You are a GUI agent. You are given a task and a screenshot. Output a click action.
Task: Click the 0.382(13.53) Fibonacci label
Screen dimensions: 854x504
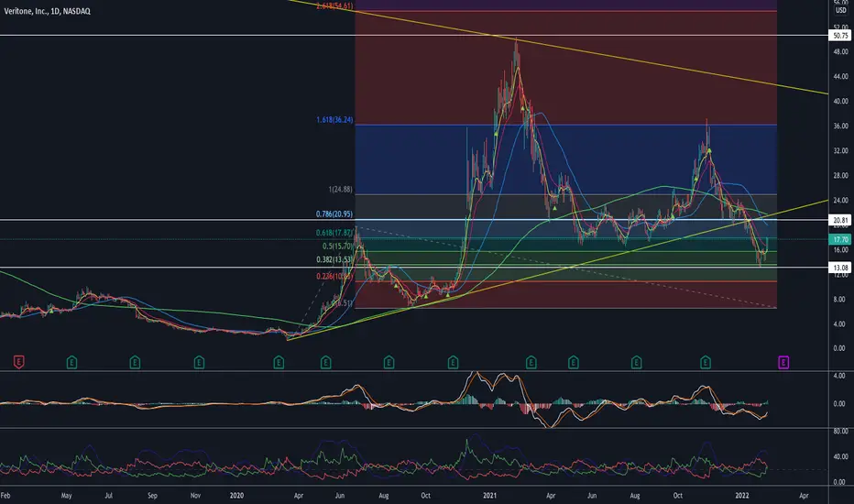334,260
